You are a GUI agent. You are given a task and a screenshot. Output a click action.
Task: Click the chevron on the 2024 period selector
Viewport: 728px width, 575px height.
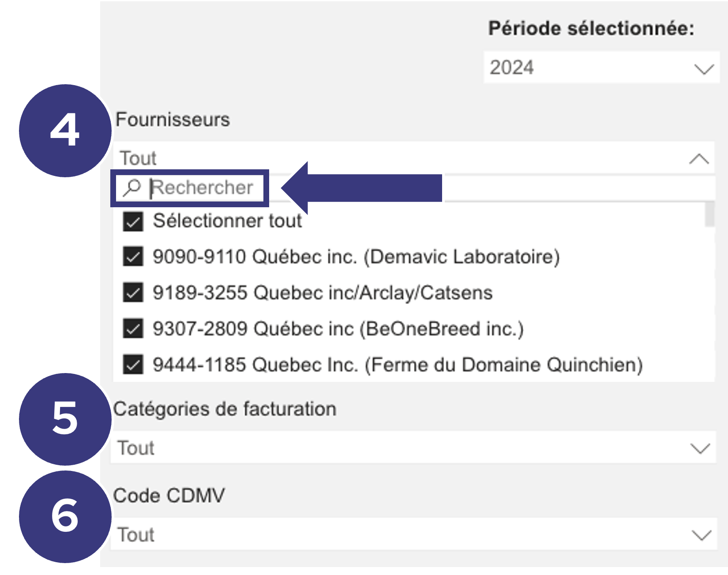[x=704, y=69]
